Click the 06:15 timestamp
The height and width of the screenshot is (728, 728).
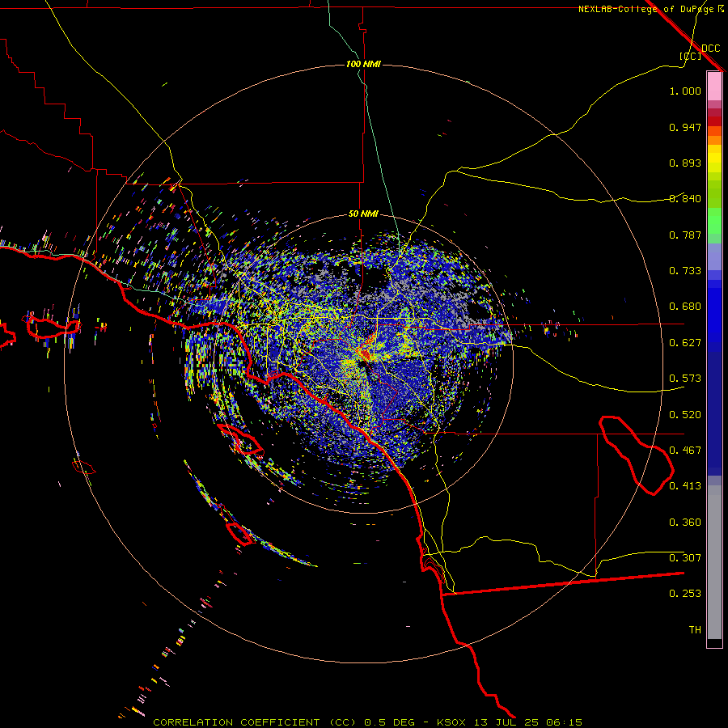click(x=565, y=722)
